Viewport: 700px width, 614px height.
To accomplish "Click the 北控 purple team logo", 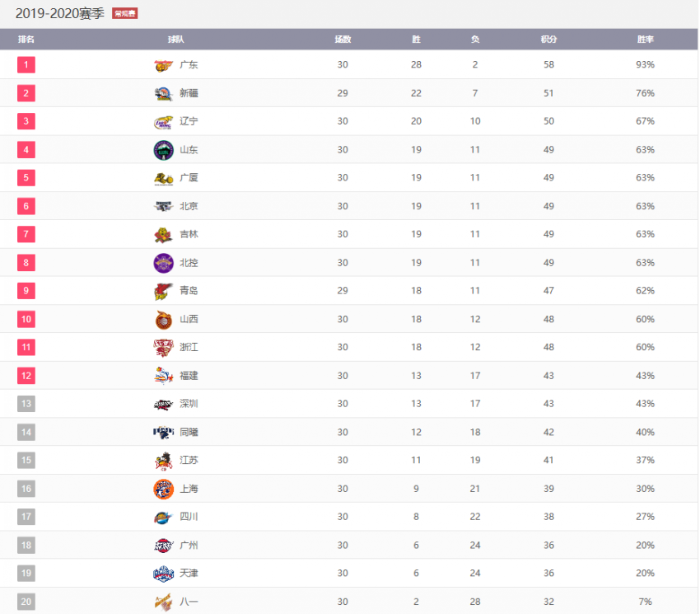I will point(163,263).
